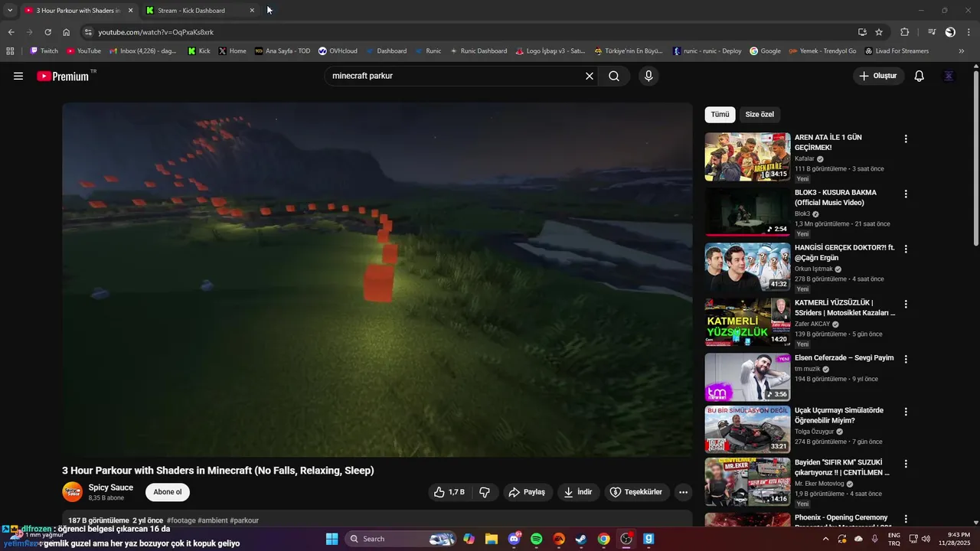This screenshot has height=551, width=980.
Task: Open options for BLOK3 music video
Action: pos(906,194)
